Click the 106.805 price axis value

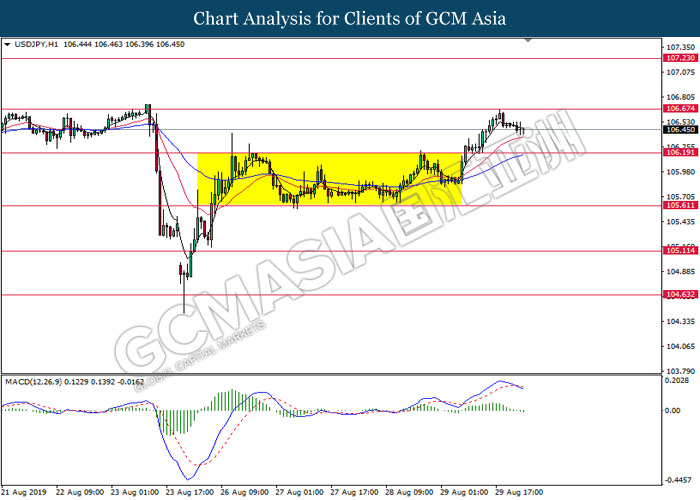680,97
